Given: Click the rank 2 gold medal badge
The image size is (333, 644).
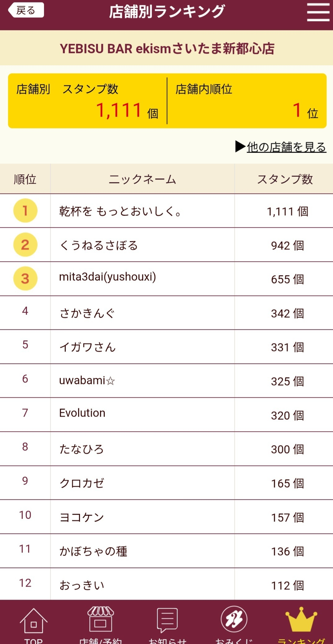Looking at the screenshot, I should tap(25, 245).
